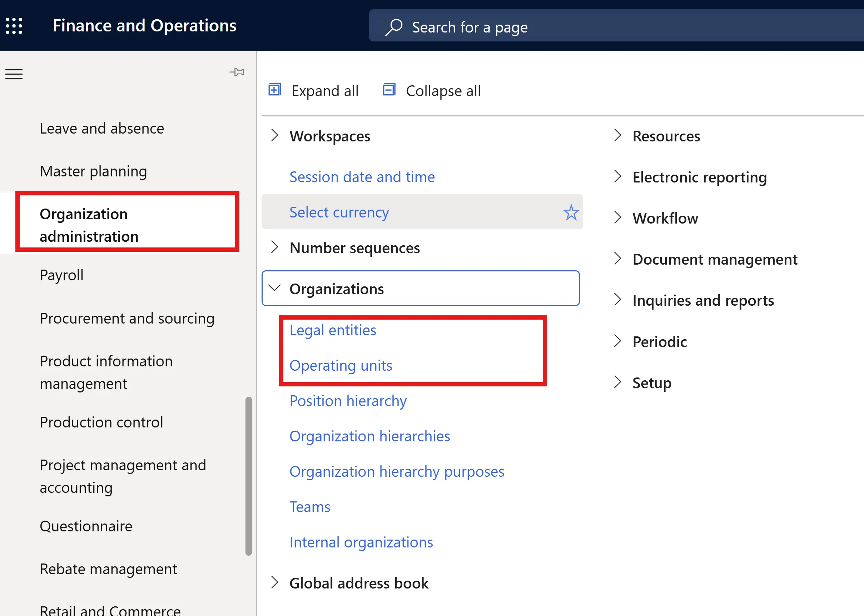The height and width of the screenshot is (616, 864).
Task: Open Leave and absence module
Action: (102, 129)
